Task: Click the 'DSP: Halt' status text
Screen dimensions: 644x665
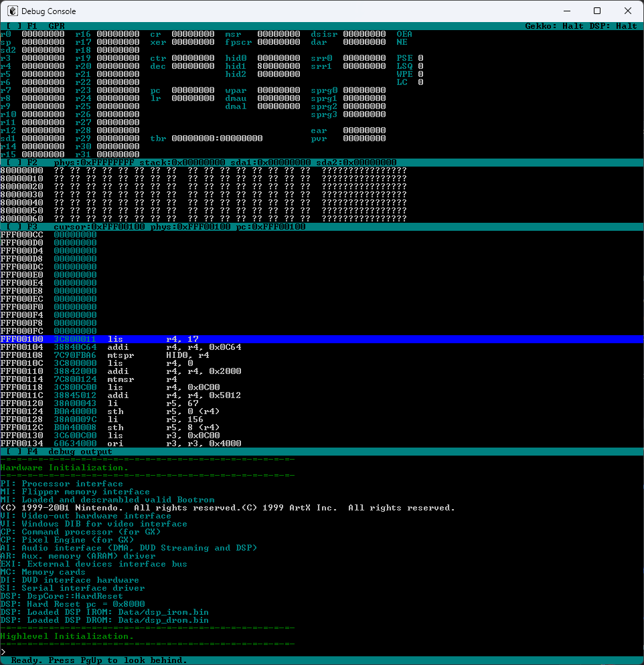Action: (x=613, y=26)
